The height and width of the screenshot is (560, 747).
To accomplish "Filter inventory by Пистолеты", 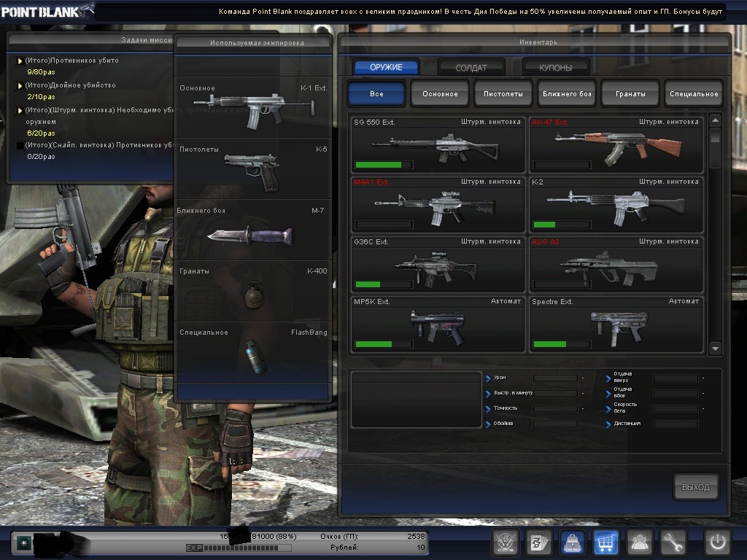I will [503, 94].
